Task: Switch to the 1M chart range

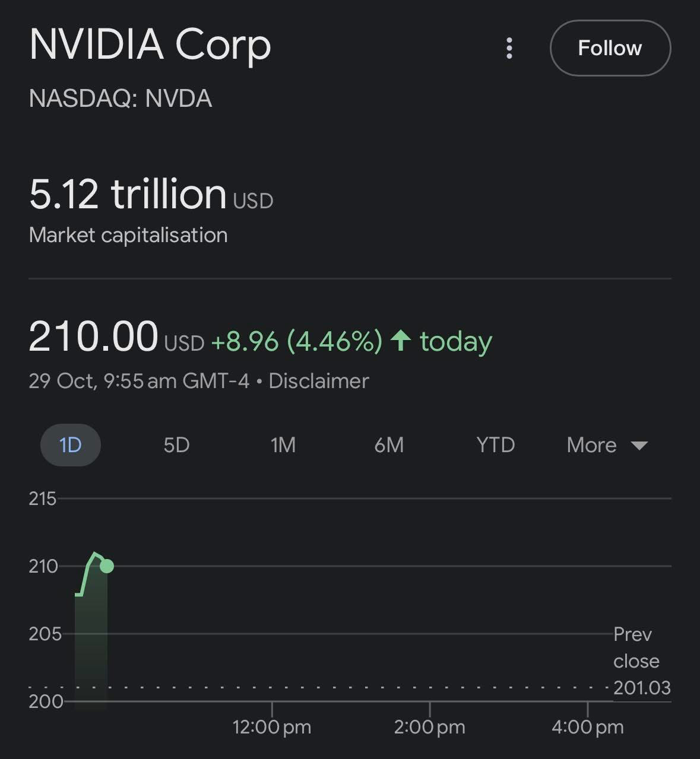Action: click(x=283, y=445)
